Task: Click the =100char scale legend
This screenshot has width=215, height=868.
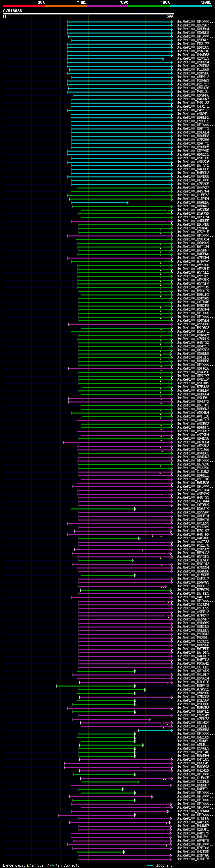Action: click(x=160, y=865)
